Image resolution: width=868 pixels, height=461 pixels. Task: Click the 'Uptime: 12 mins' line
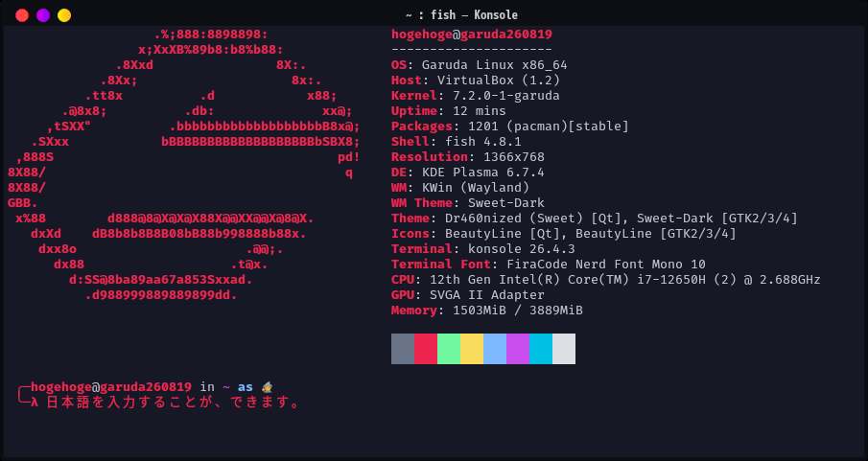[x=449, y=111]
